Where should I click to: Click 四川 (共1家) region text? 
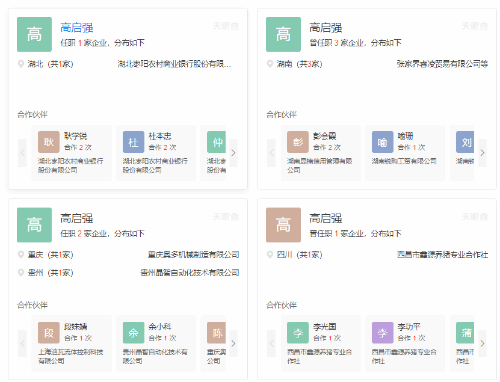pyautogui.click(x=299, y=255)
